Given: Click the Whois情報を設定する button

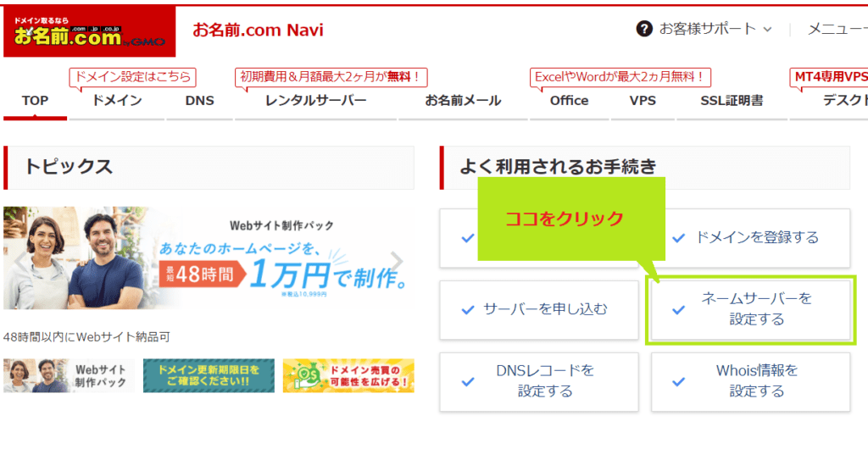Looking at the screenshot, I should 751,382.
